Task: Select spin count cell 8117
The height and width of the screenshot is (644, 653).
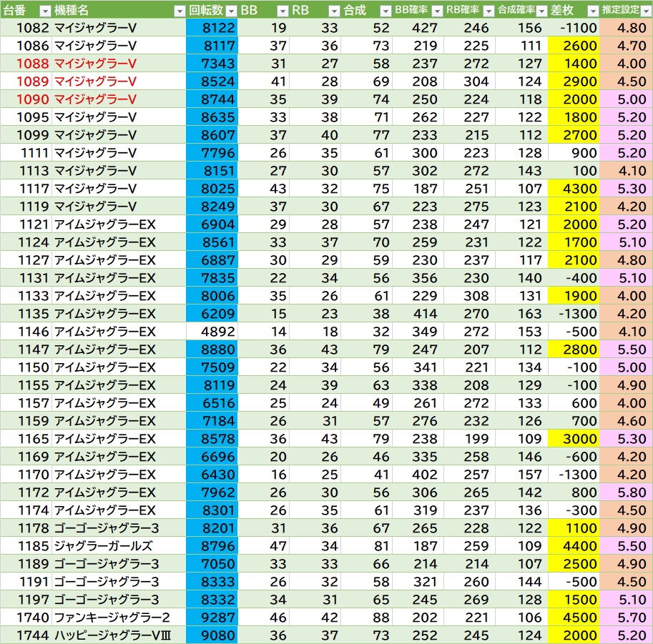Action: pos(212,46)
